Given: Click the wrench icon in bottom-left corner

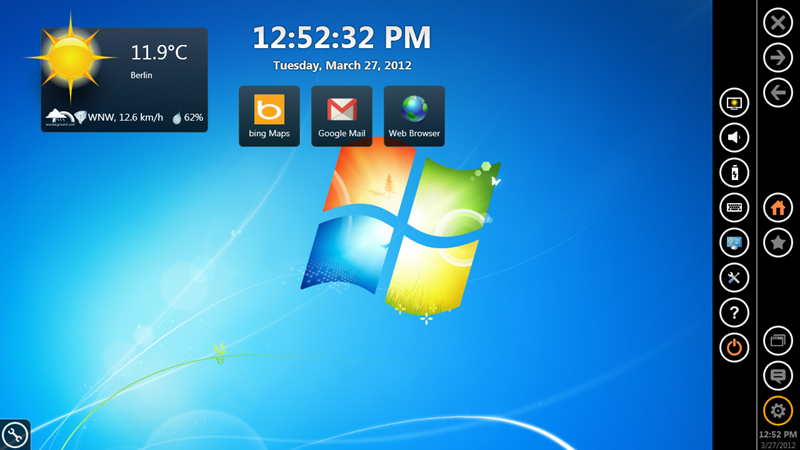Looking at the screenshot, I should point(15,435).
